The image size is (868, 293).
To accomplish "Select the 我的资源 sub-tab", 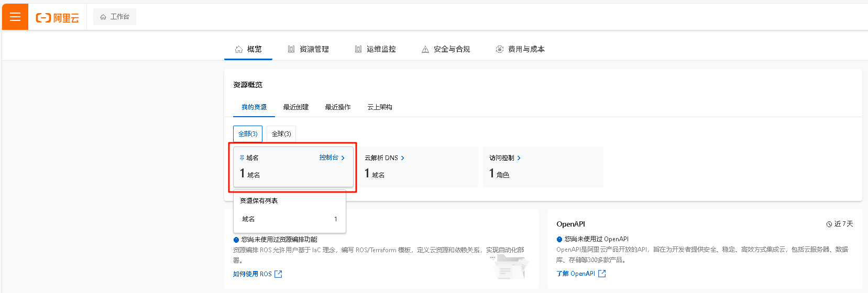I will pos(254,107).
